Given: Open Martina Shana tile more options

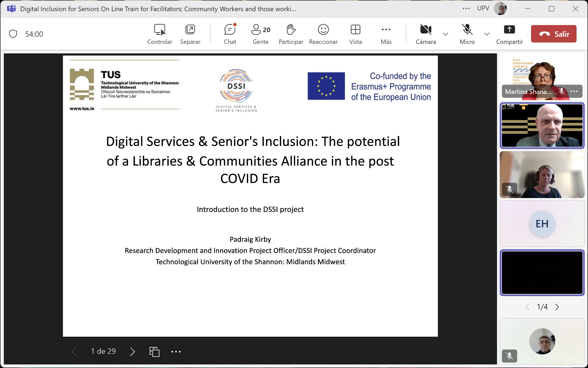Looking at the screenshot, I should coord(574,92).
